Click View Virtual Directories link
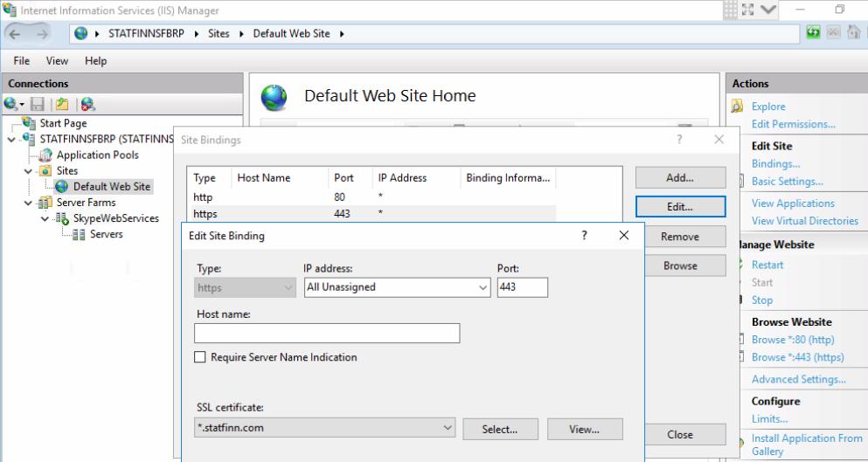 pyautogui.click(x=805, y=221)
